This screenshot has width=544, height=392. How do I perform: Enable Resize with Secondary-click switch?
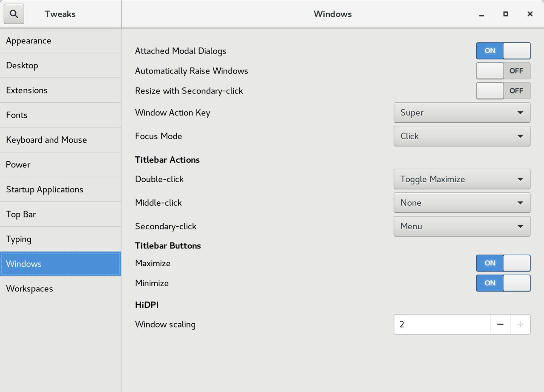click(x=503, y=91)
